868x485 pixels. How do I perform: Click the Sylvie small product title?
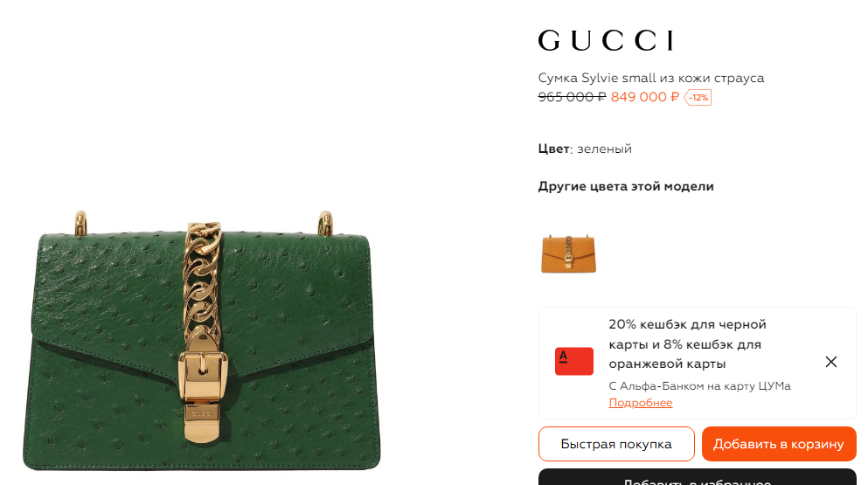[x=651, y=78]
